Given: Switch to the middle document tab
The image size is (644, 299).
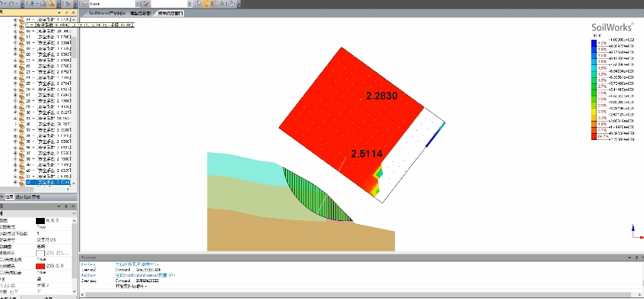Looking at the screenshot, I should tap(140, 13).
